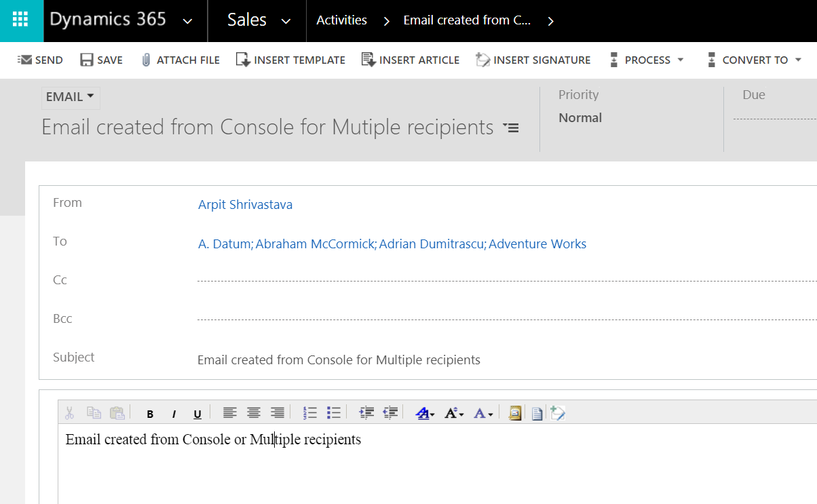The width and height of the screenshot is (817, 504).
Task: Click the Cc field
Action: (507, 279)
